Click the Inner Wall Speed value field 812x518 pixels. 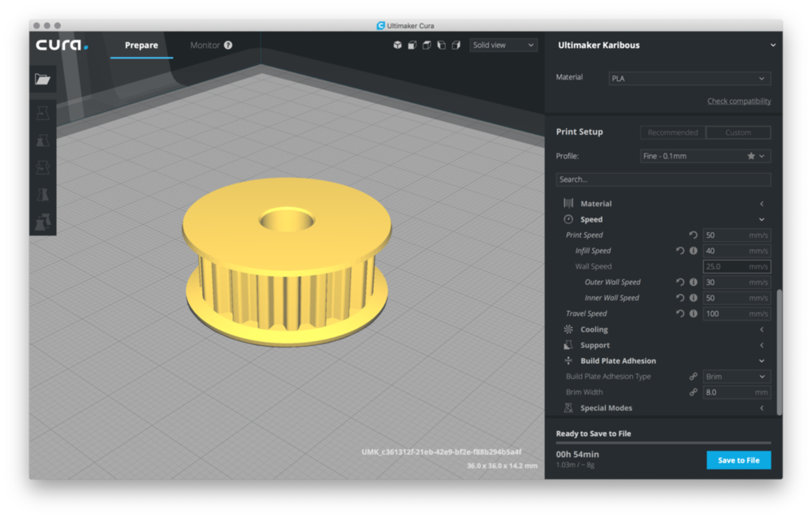coord(736,298)
